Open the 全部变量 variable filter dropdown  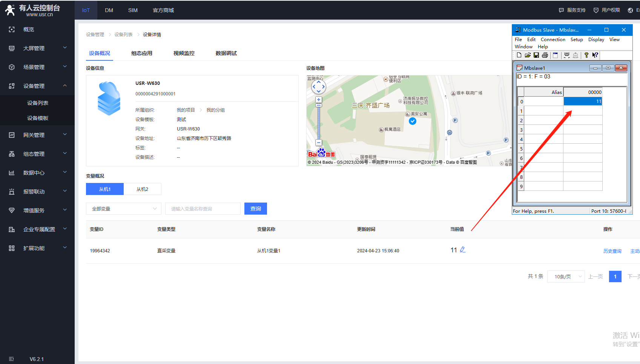pos(124,209)
